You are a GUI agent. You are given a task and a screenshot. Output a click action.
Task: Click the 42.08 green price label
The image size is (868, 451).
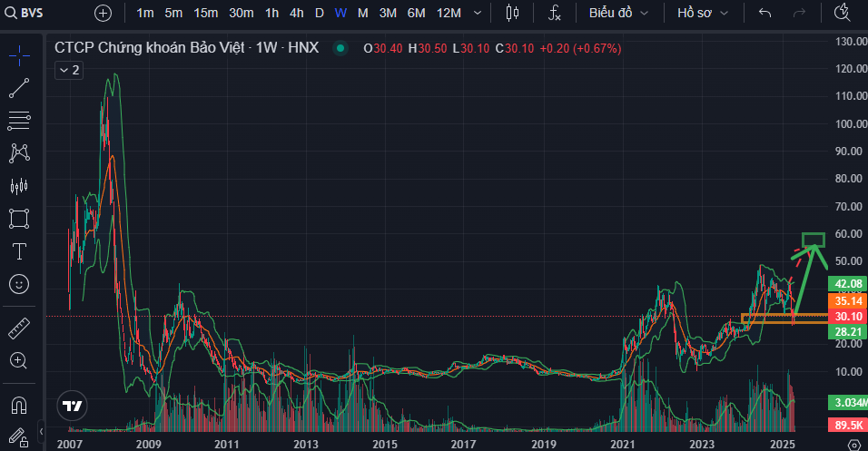click(847, 284)
